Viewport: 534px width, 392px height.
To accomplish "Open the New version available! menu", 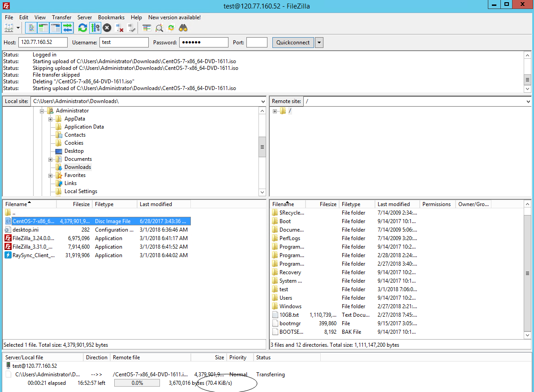I will (x=174, y=17).
